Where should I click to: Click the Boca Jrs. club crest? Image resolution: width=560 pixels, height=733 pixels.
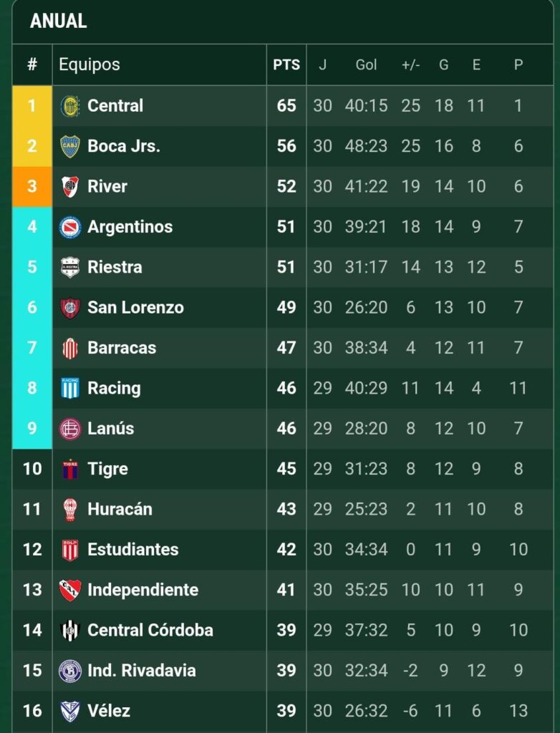[x=70, y=146]
